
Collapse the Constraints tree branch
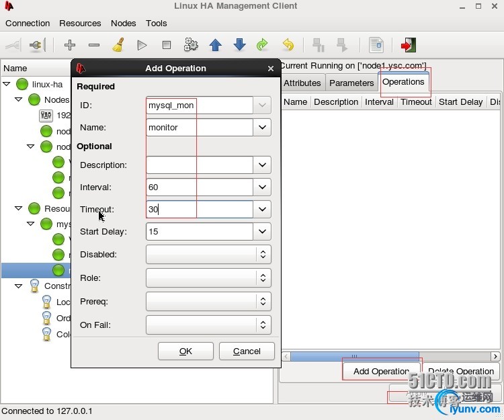pyautogui.click(x=19, y=286)
